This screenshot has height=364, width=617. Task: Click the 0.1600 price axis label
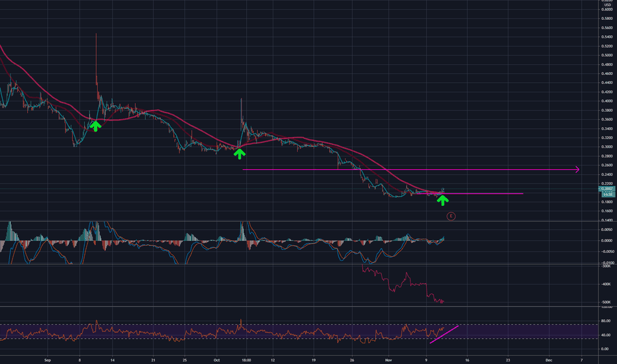point(607,211)
